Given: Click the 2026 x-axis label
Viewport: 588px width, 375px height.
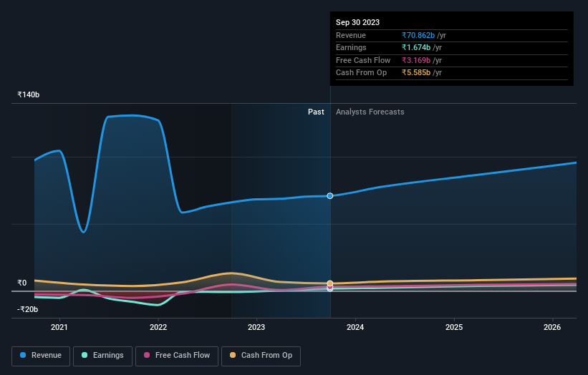Looking at the screenshot, I should tap(552, 327).
